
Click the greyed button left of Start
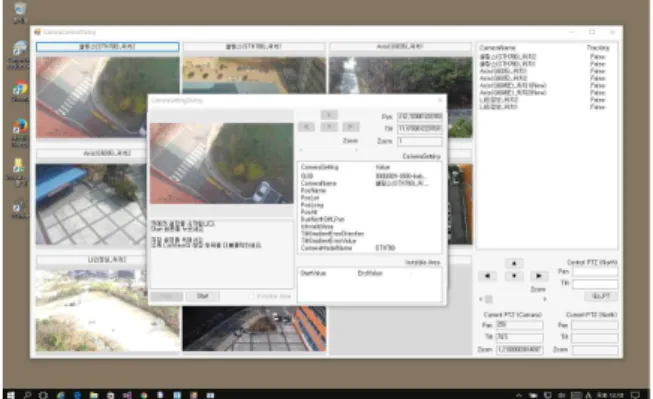167,296
